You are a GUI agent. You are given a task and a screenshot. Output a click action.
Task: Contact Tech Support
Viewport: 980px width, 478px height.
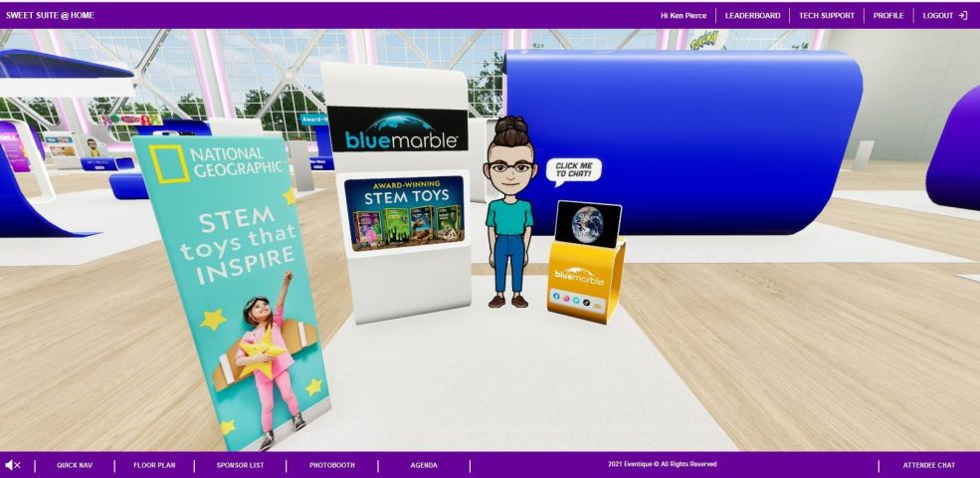click(828, 15)
